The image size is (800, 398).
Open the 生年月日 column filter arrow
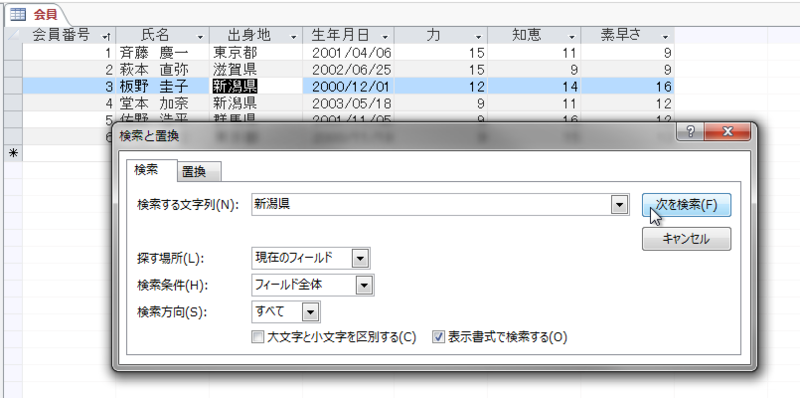coord(385,36)
